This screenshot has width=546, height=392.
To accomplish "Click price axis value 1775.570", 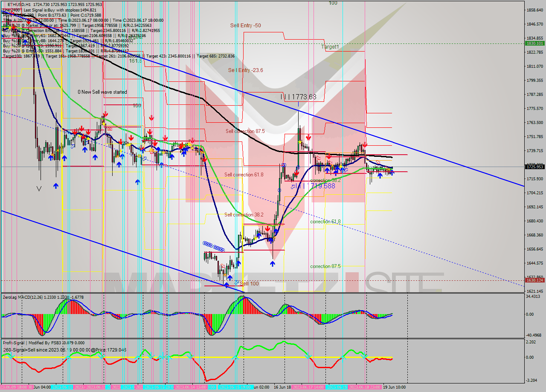I will point(534,108).
